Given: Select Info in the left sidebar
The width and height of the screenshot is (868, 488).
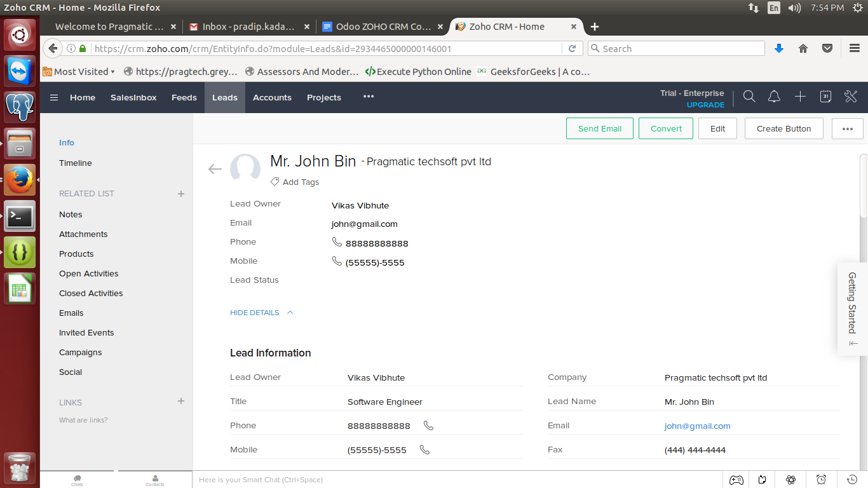Looking at the screenshot, I should coord(67,142).
